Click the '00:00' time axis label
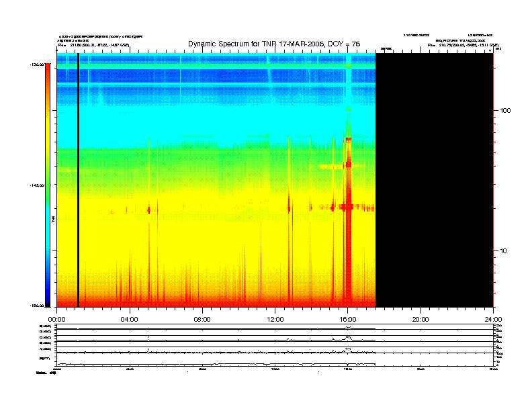The image size is (532, 411). [x=56, y=320]
